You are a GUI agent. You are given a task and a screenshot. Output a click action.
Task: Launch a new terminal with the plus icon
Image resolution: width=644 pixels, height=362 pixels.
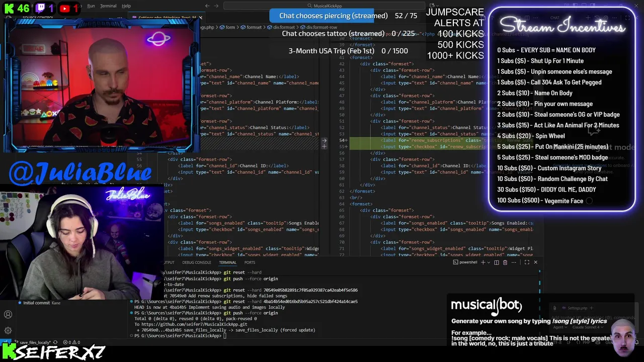pyautogui.click(x=483, y=262)
